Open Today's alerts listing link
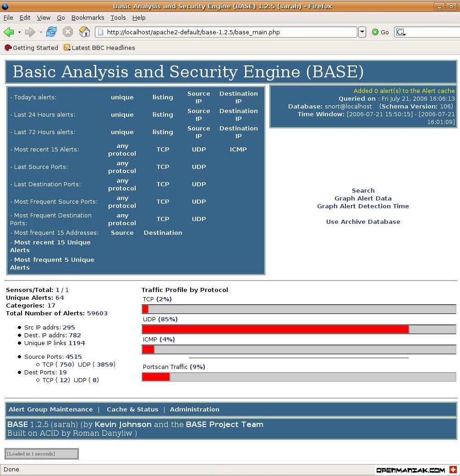The width and height of the screenshot is (460, 476). click(163, 97)
